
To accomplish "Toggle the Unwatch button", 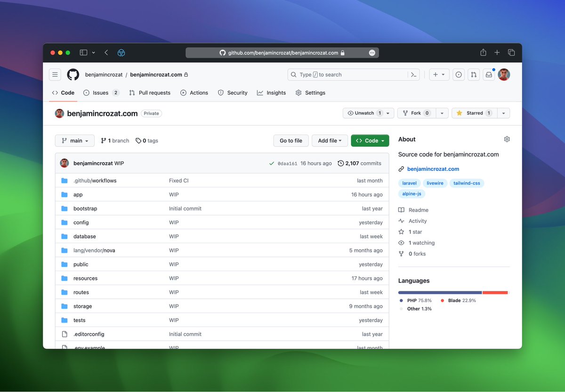I will click(364, 113).
